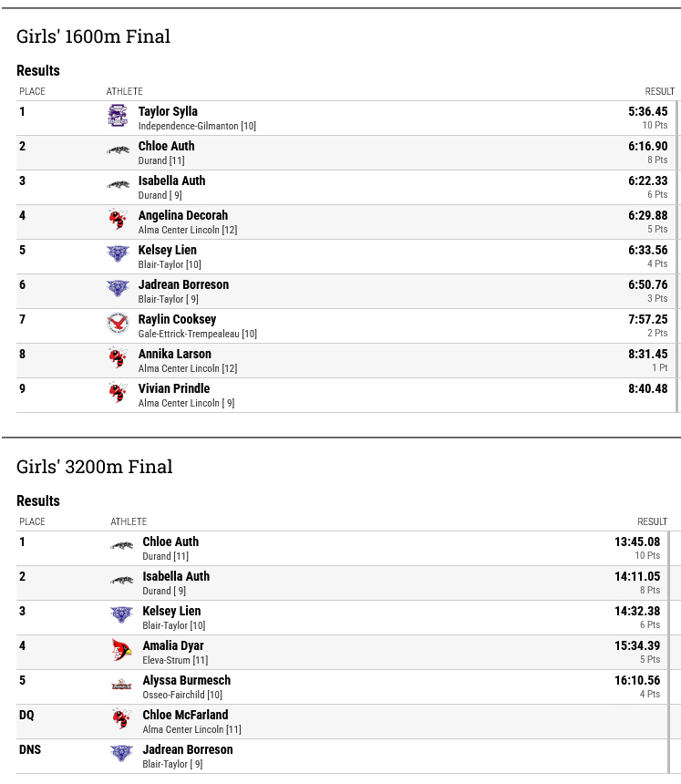Open Jadrean Borreson DNS entry

[188, 749]
